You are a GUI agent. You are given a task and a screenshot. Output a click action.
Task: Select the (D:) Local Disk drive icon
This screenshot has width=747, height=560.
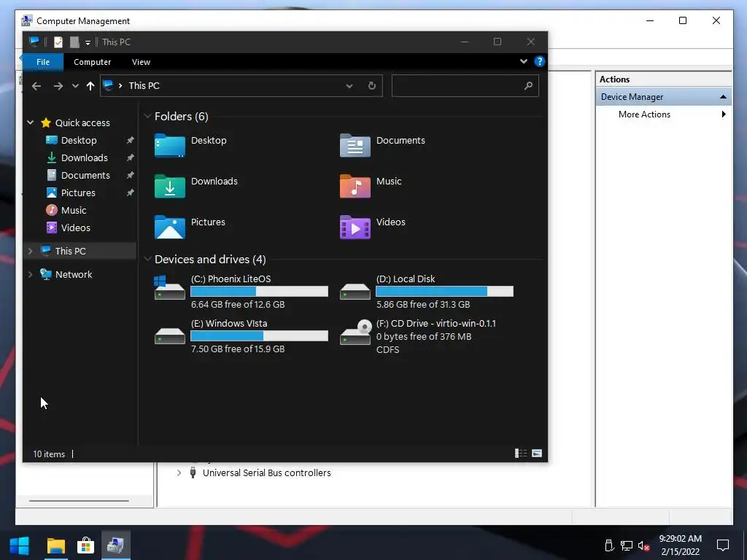(x=355, y=290)
